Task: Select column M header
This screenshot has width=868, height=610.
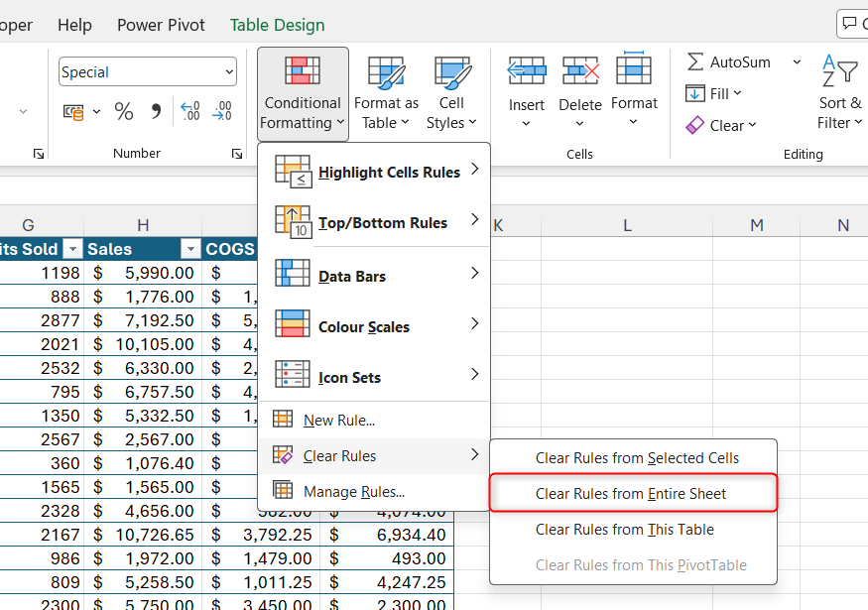Action: pyautogui.click(x=756, y=225)
